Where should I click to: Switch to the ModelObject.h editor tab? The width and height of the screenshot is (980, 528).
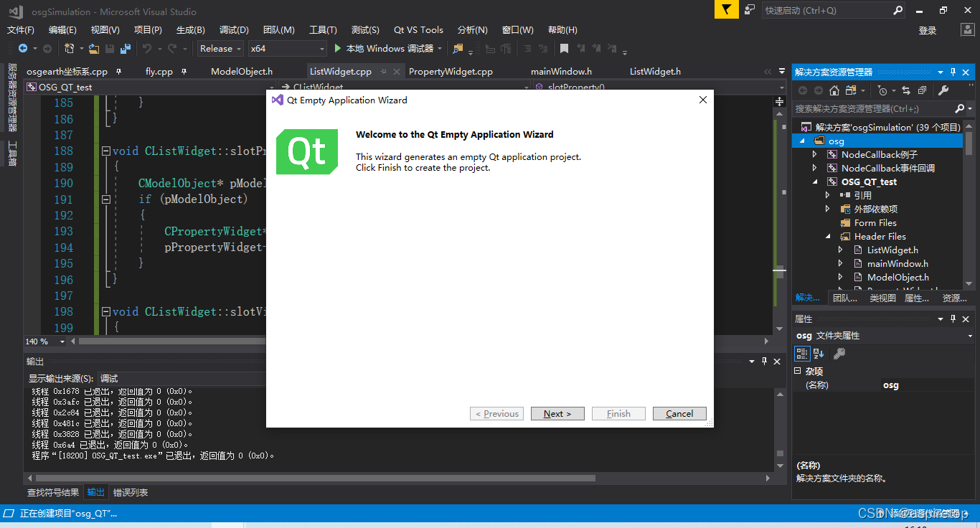click(242, 72)
